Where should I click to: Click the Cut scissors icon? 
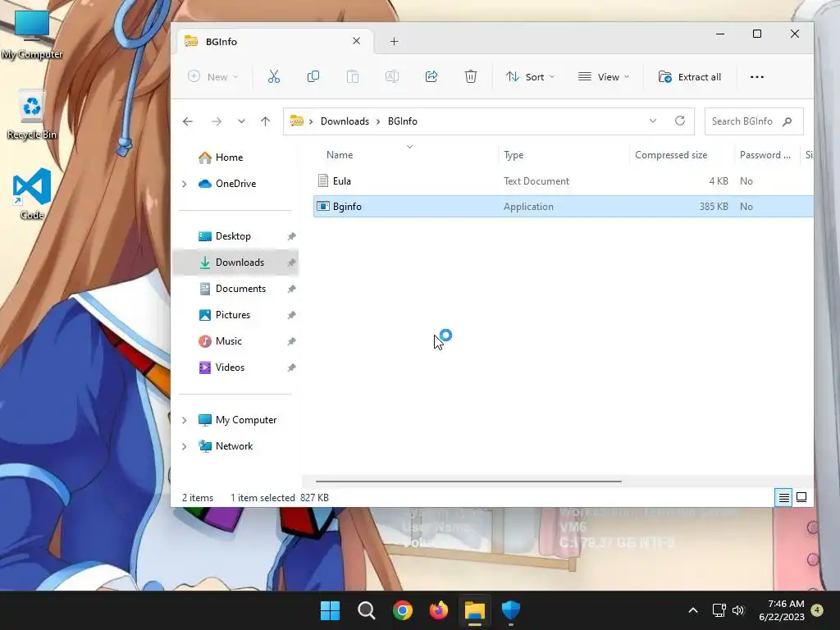(274, 76)
